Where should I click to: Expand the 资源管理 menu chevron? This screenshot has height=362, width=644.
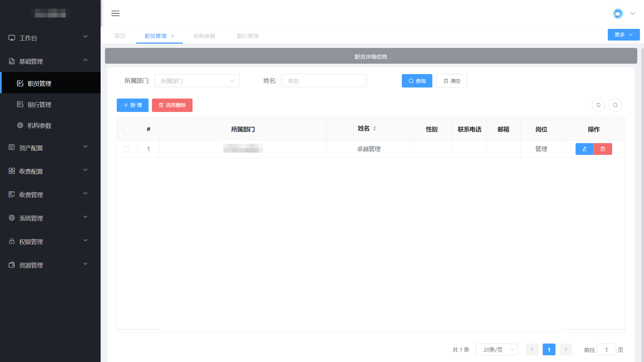pos(86,264)
